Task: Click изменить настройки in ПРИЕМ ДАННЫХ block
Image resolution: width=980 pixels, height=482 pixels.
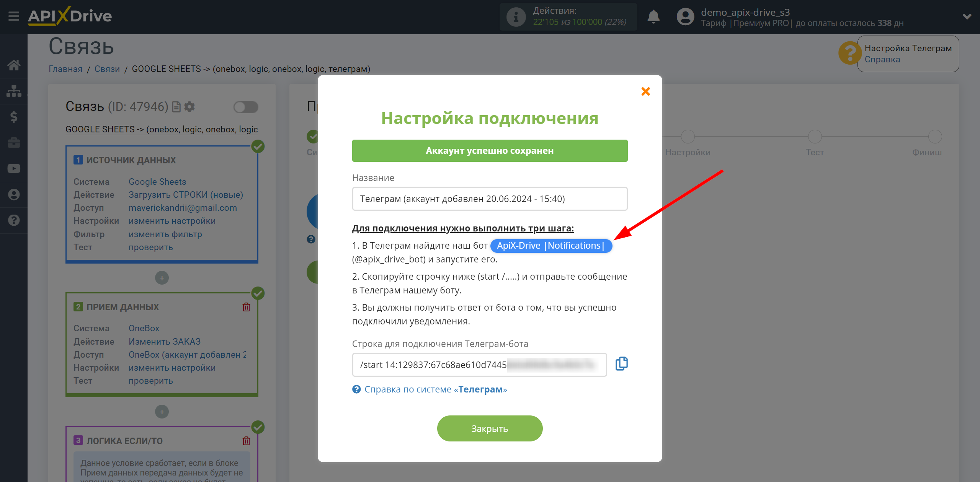Action: [172, 368]
